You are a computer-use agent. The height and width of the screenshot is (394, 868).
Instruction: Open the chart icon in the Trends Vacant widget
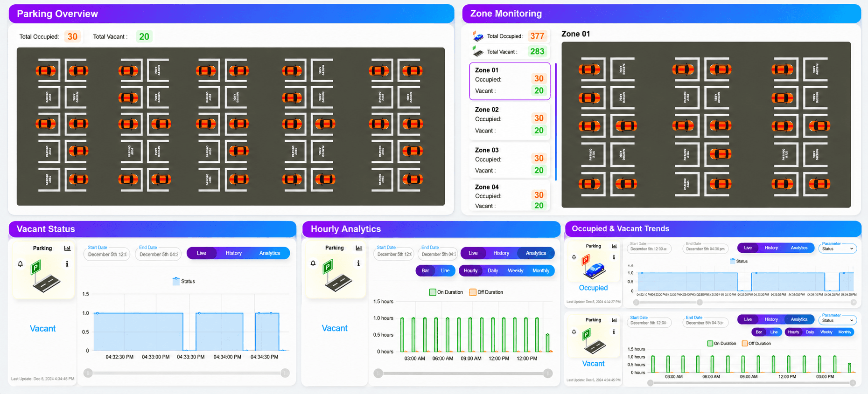pos(614,320)
